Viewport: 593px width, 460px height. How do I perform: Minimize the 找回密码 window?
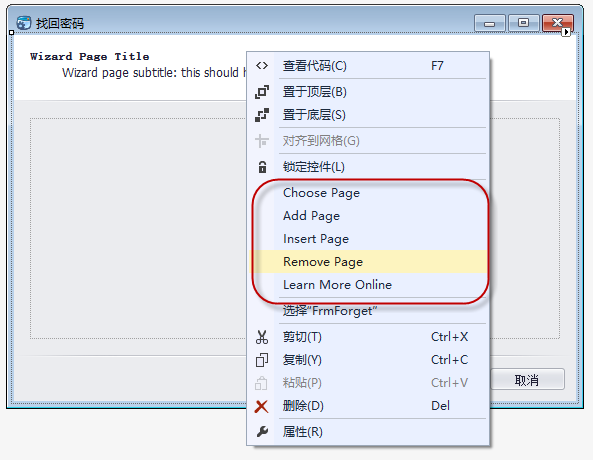click(489, 23)
